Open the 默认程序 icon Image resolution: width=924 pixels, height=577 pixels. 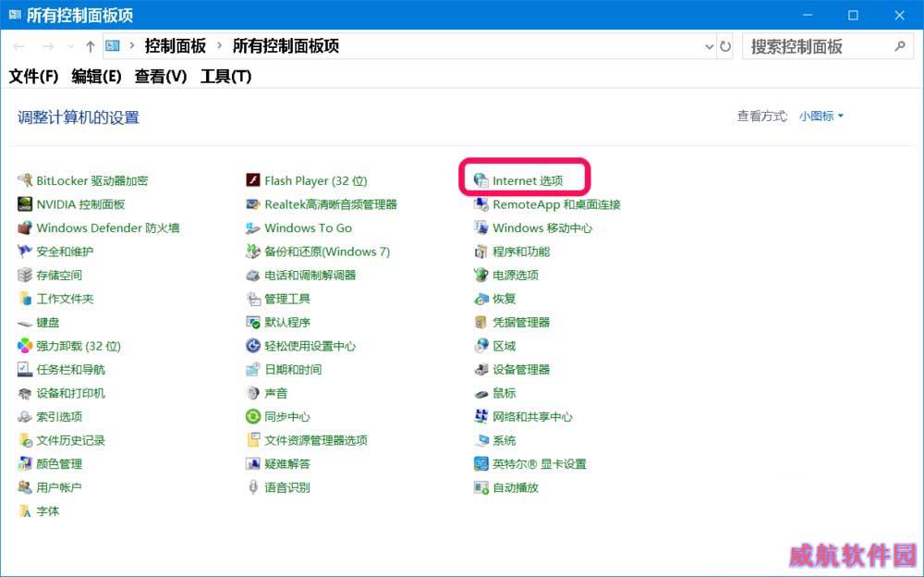tap(253, 322)
